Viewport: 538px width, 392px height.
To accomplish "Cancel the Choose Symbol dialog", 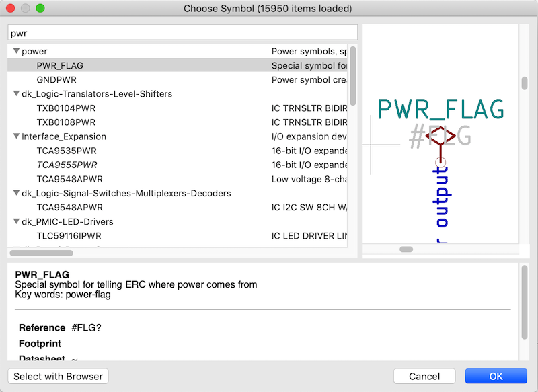I will click(424, 377).
